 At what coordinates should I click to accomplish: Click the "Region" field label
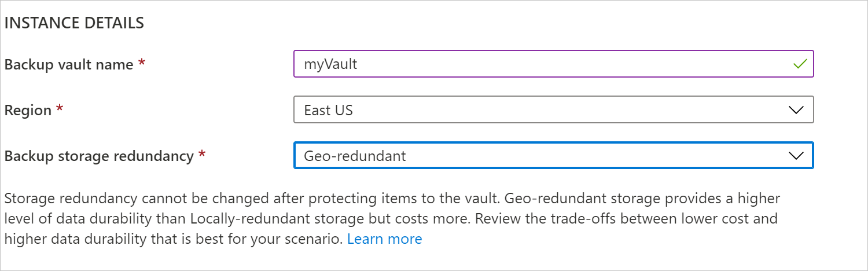click(28, 111)
